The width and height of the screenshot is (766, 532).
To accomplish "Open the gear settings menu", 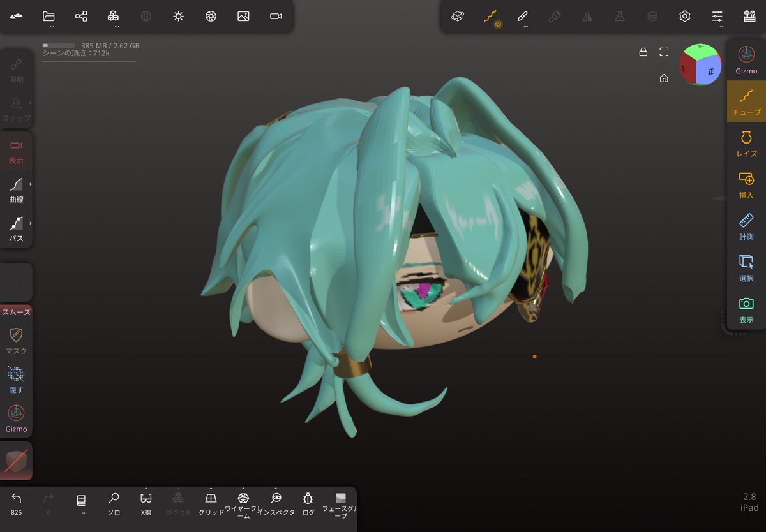I will point(685,16).
